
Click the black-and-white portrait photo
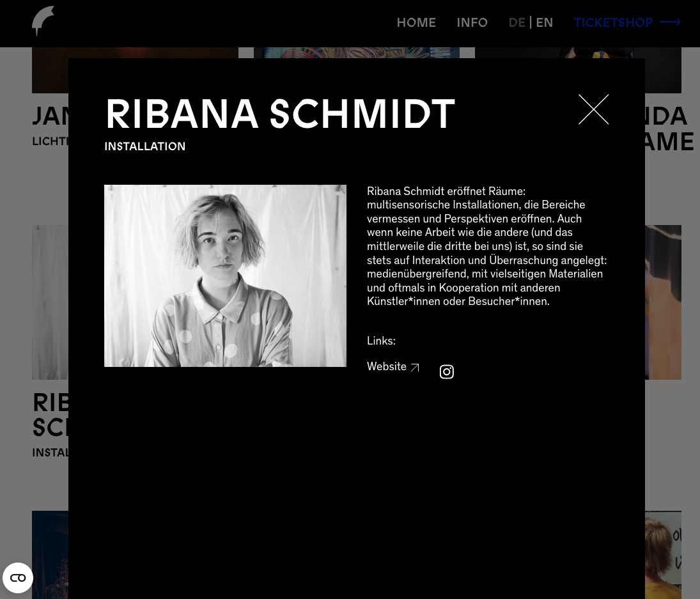pos(225,276)
